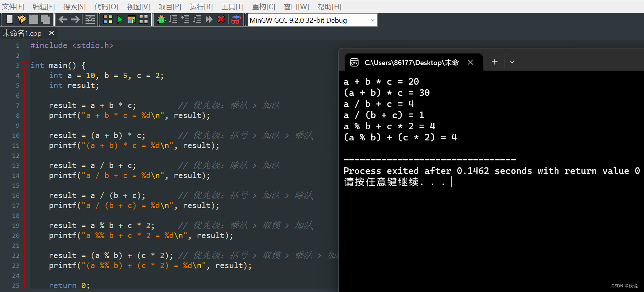Open the 工具[T] menu

[x=232, y=7]
